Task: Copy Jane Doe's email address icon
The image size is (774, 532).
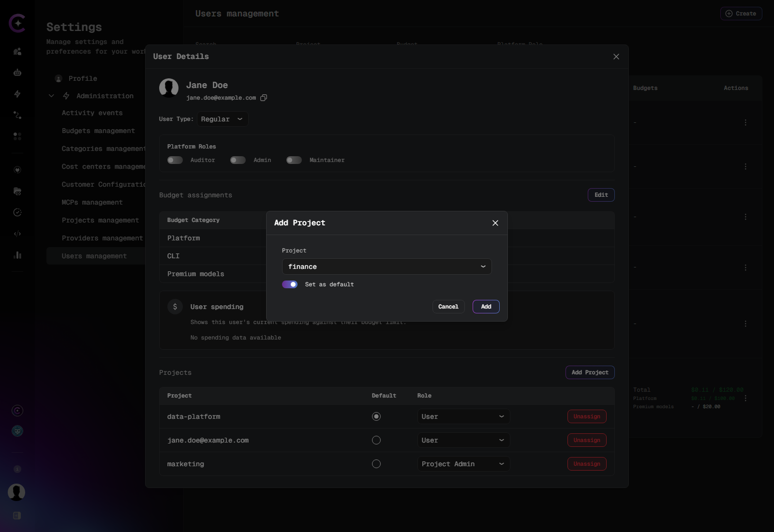Action: pyautogui.click(x=264, y=98)
